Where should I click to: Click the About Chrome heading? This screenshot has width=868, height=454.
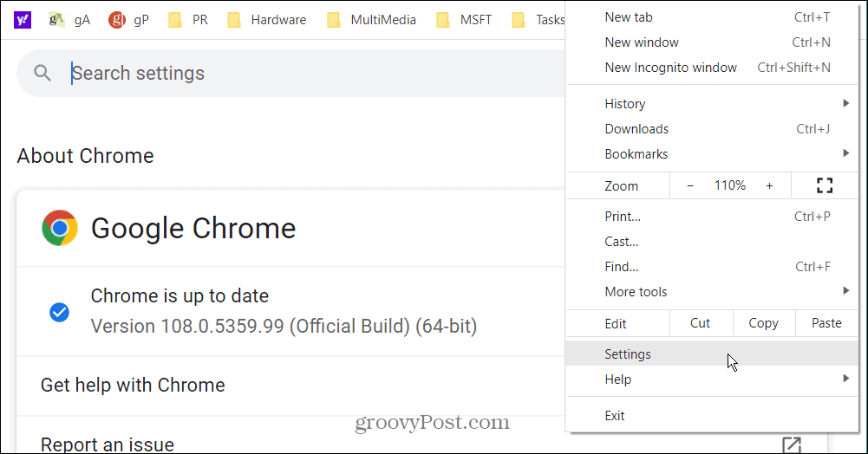pyautogui.click(x=85, y=156)
